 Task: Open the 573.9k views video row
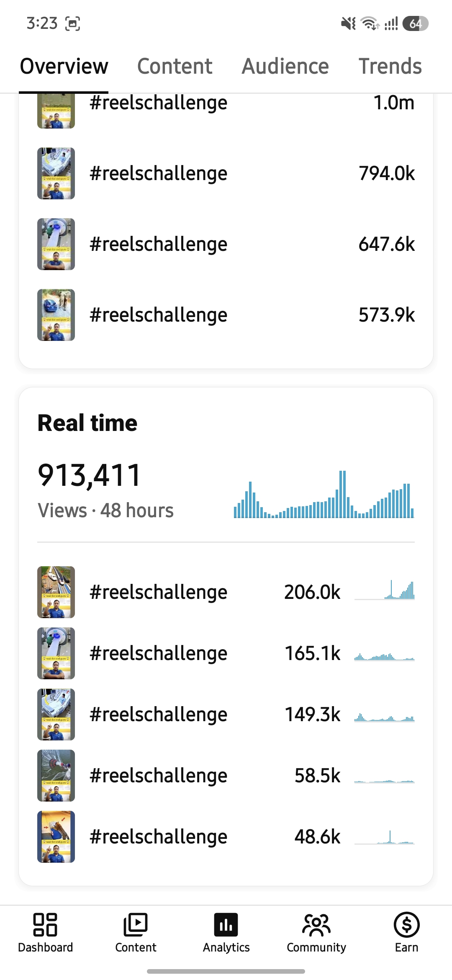226,315
